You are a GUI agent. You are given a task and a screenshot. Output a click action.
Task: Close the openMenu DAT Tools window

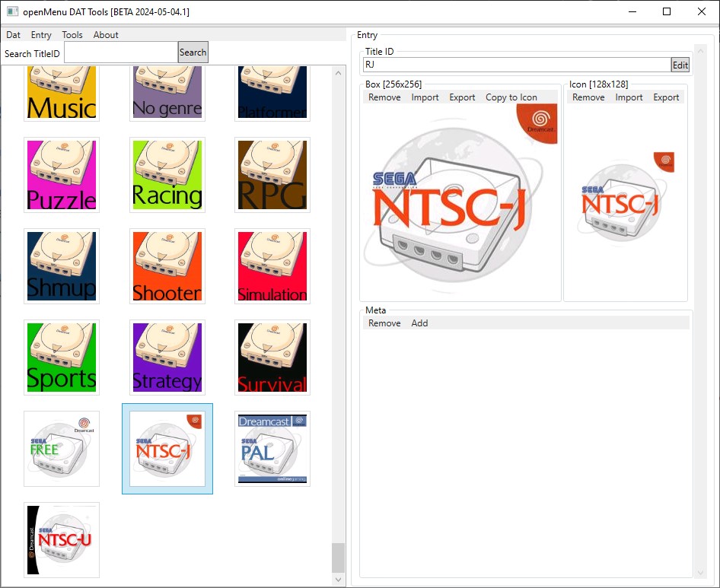(x=702, y=12)
